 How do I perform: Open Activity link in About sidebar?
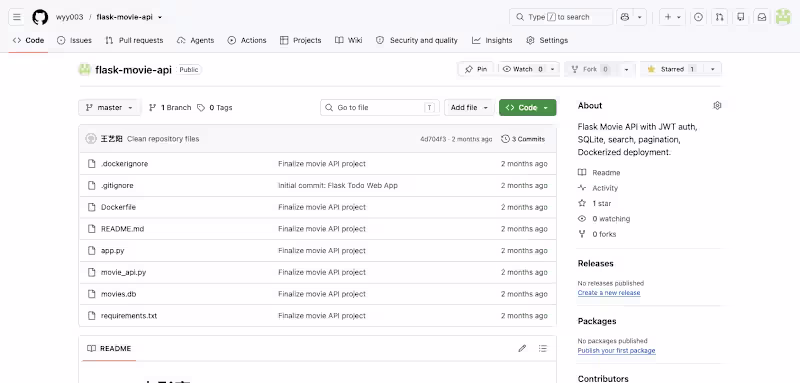pos(605,188)
